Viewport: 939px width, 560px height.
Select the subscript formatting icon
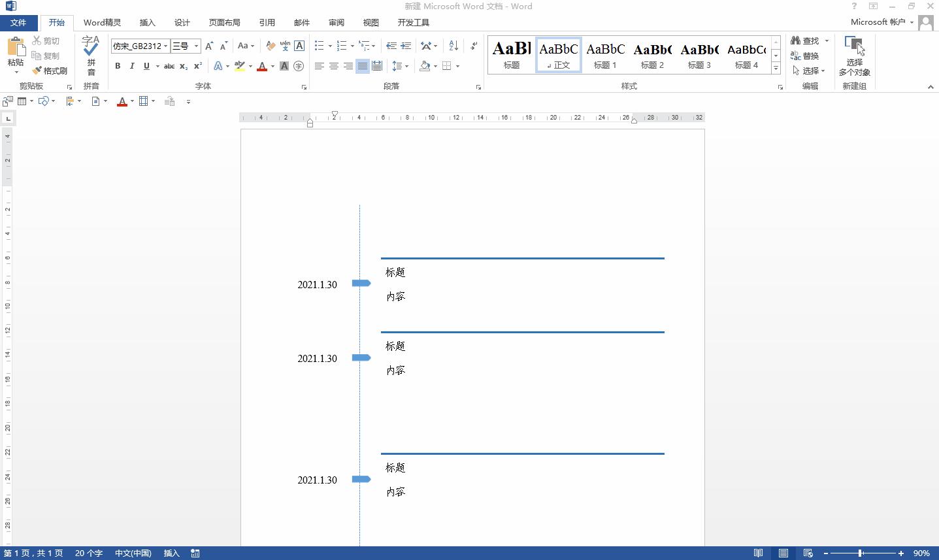pyautogui.click(x=182, y=66)
